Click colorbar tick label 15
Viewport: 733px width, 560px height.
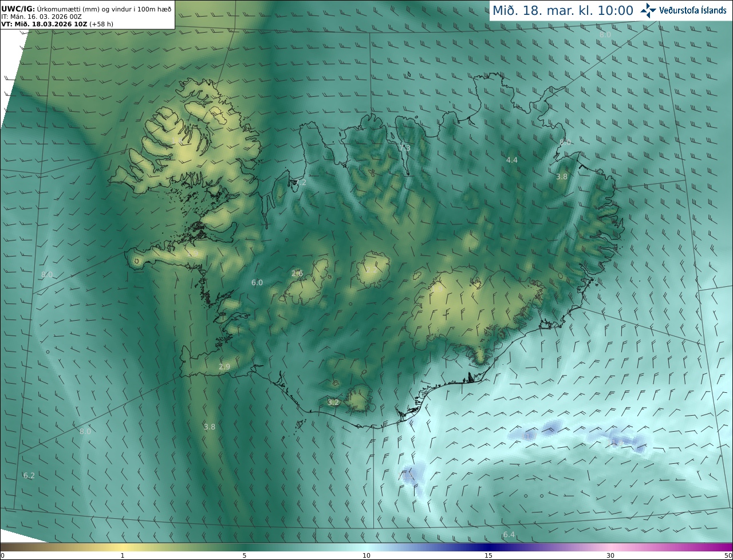tap(488, 555)
